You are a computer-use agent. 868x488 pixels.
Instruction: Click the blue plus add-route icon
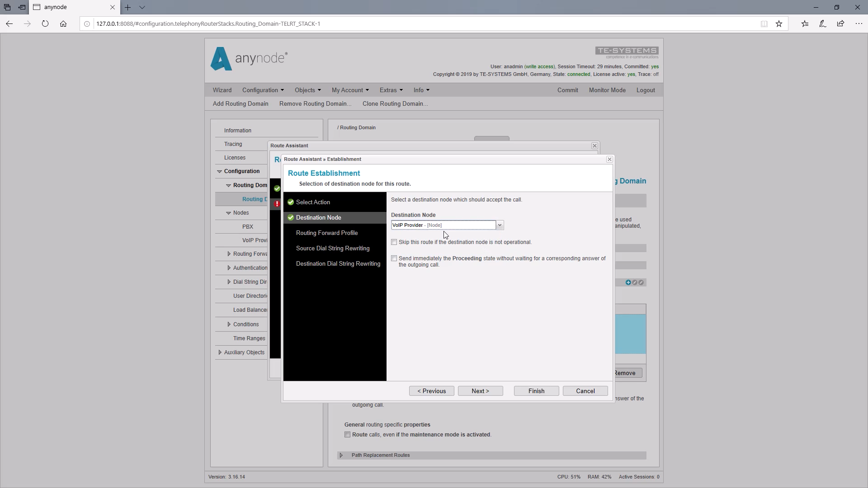(x=628, y=282)
